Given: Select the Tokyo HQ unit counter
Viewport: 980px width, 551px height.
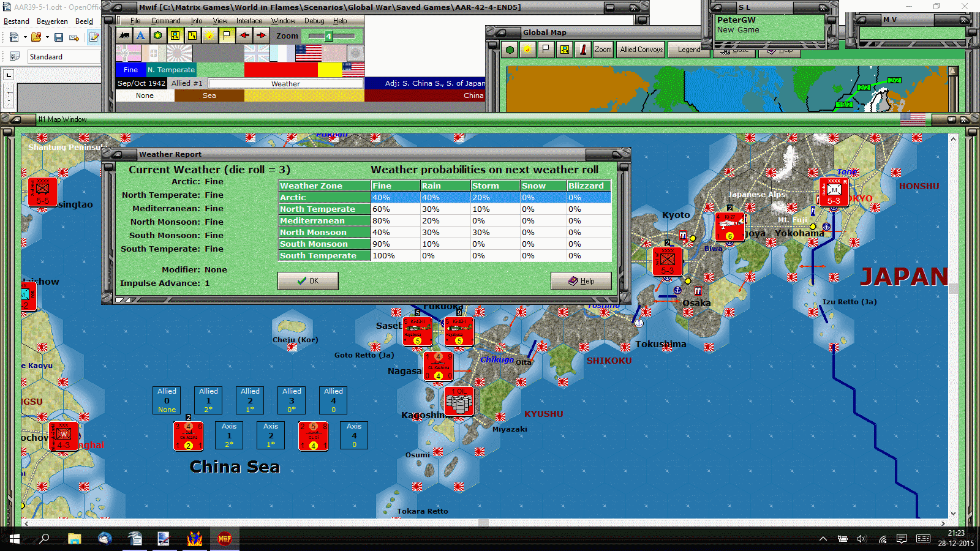Looking at the screenshot, I should tap(834, 192).
